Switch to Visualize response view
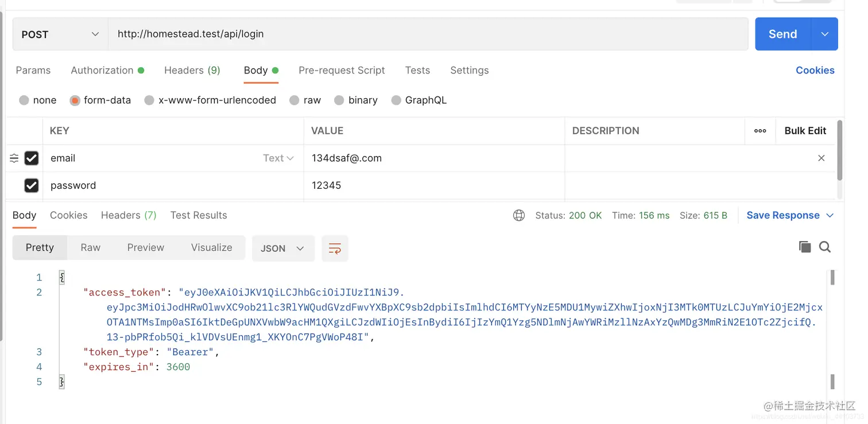 point(211,248)
